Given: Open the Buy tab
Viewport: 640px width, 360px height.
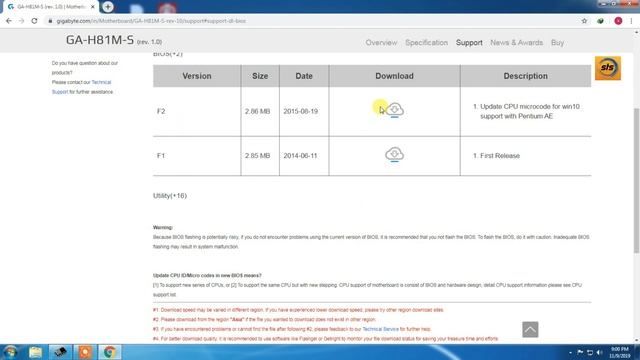Looking at the screenshot, I should tap(557, 42).
